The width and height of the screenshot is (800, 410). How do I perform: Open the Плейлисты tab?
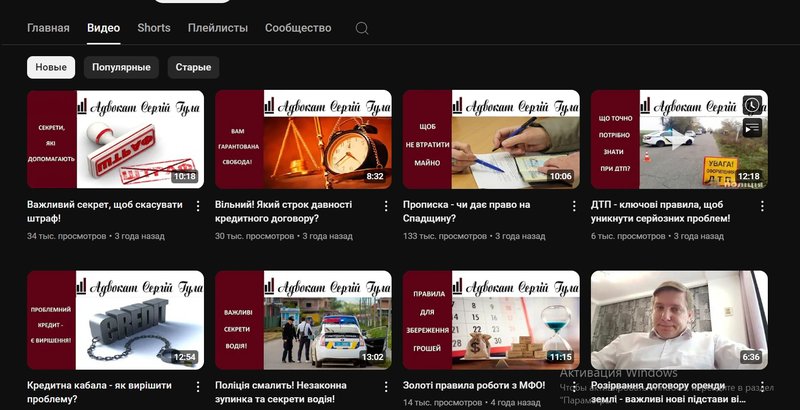[218, 28]
